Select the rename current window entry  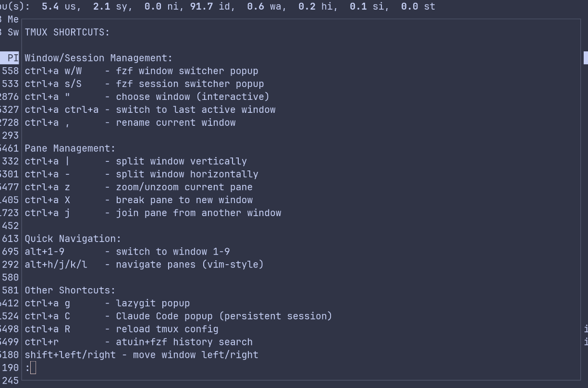coord(130,123)
